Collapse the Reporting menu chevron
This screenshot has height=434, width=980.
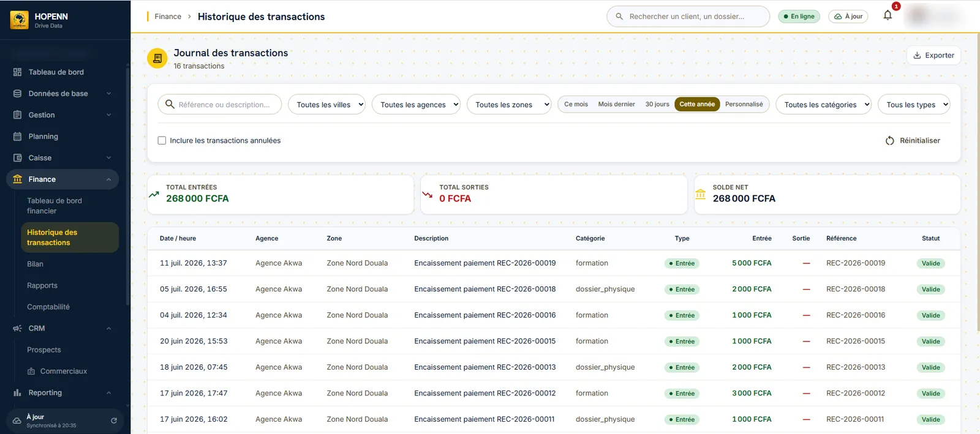point(109,393)
